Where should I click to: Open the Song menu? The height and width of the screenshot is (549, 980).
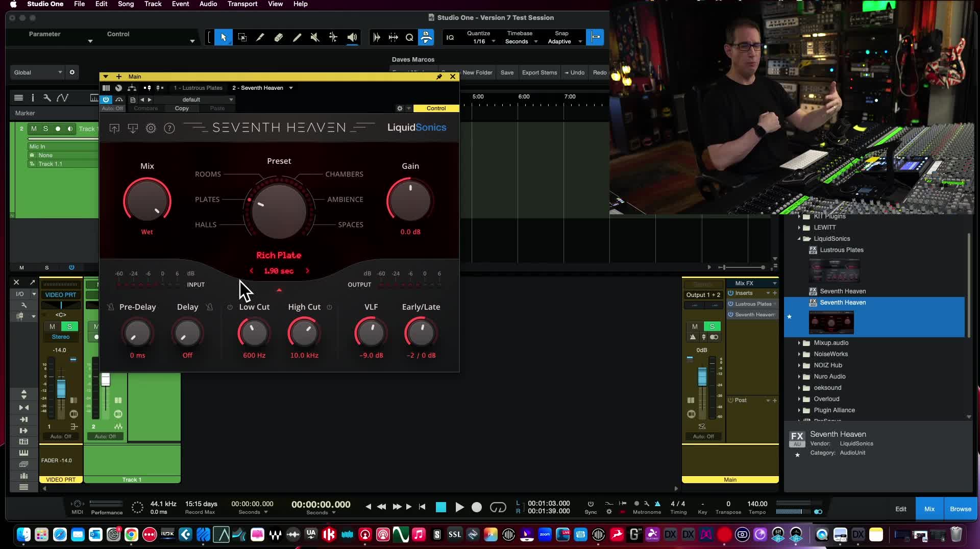click(x=126, y=4)
